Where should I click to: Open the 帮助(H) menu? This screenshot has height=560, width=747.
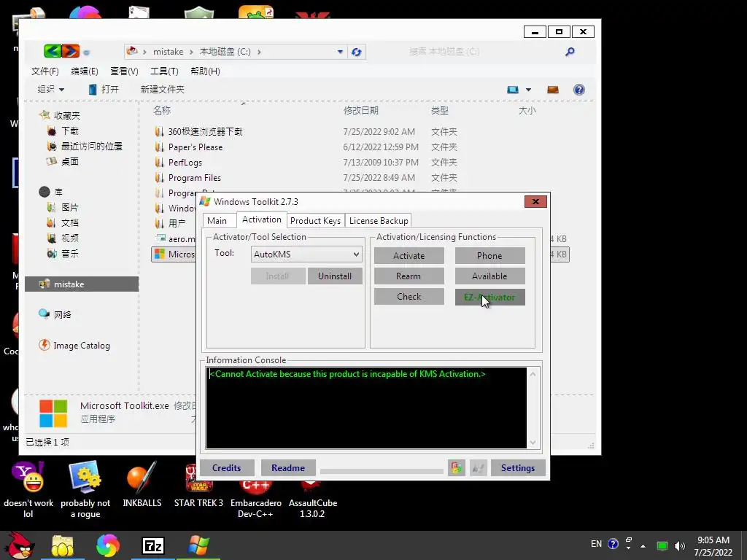(x=205, y=71)
